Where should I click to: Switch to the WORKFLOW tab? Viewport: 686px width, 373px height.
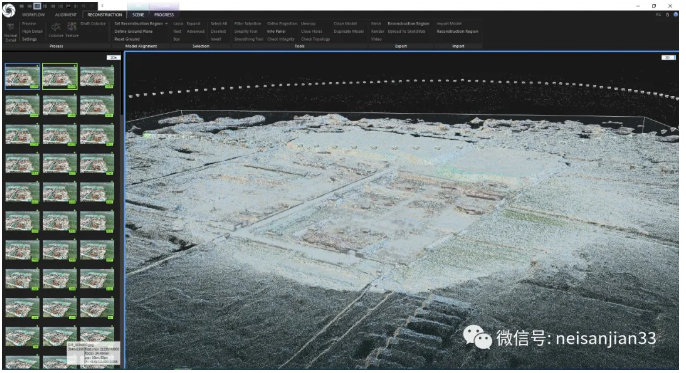point(34,15)
